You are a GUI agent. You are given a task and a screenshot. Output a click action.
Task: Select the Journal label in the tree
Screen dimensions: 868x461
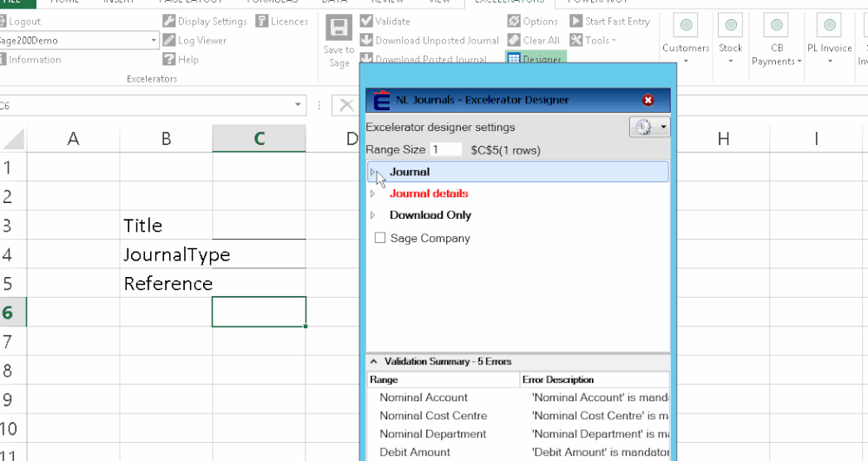coord(409,172)
